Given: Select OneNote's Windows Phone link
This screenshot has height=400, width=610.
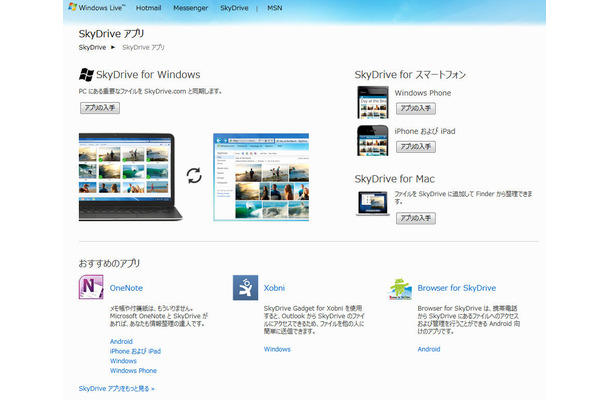Looking at the screenshot, I should coord(133,370).
